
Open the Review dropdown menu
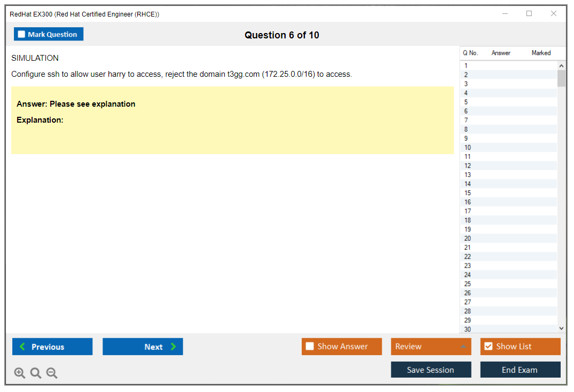click(x=431, y=347)
